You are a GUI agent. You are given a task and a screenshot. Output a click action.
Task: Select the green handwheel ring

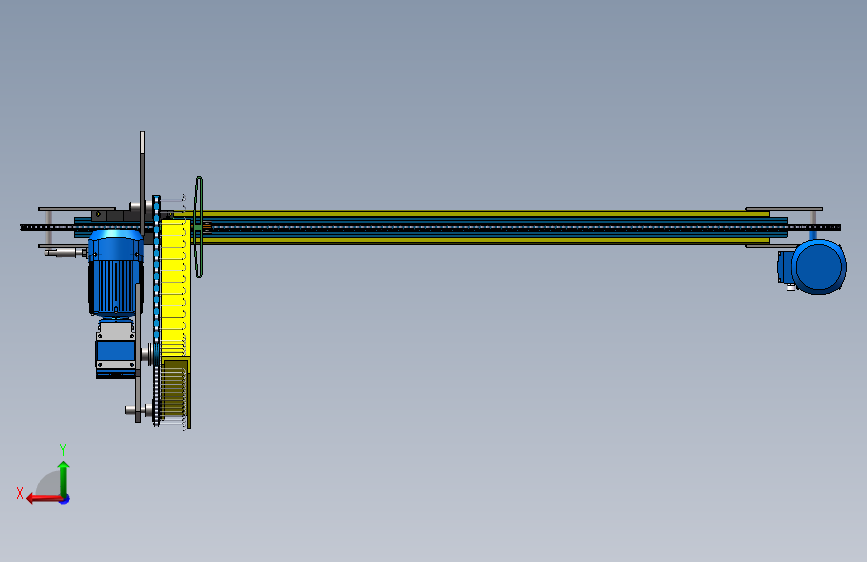click(x=199, y=227)
